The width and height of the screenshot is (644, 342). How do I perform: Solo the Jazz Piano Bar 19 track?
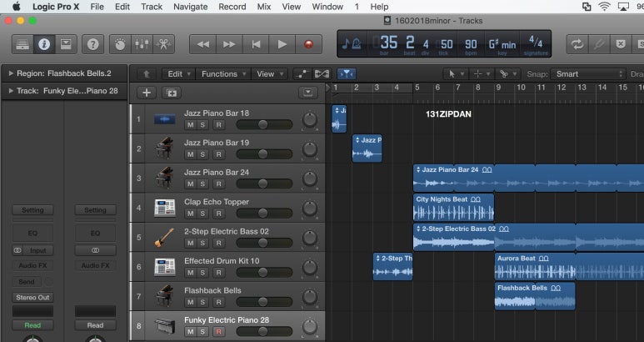pos(202,154)
